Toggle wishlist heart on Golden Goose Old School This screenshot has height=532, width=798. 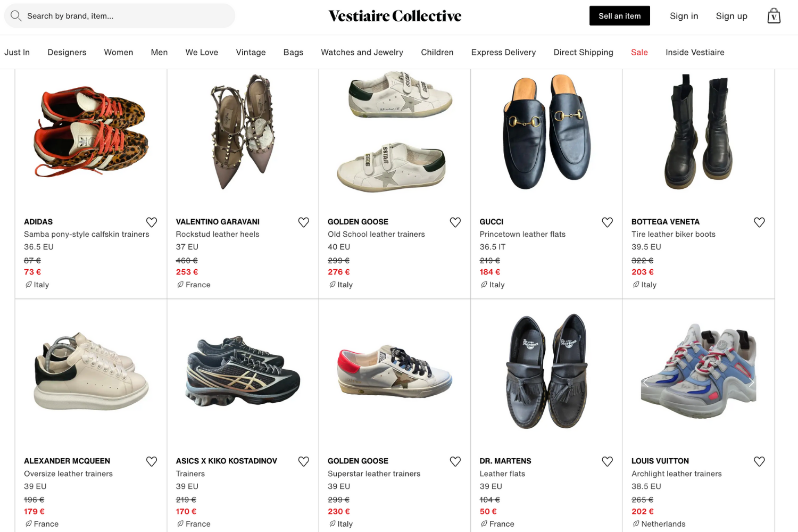[x=455, y=222]
